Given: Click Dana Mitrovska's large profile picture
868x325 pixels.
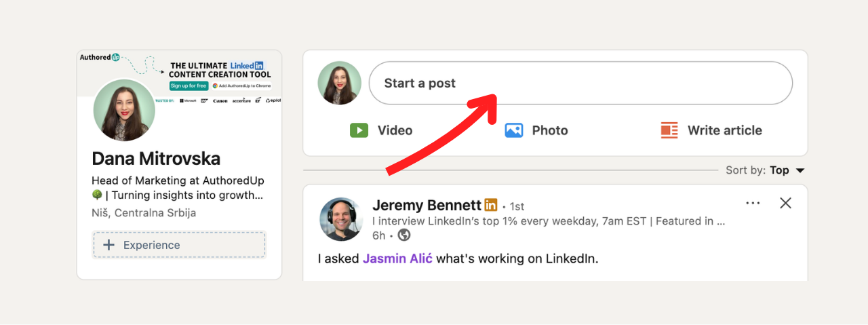Looking at the screenshot, I should coord(124,110).
